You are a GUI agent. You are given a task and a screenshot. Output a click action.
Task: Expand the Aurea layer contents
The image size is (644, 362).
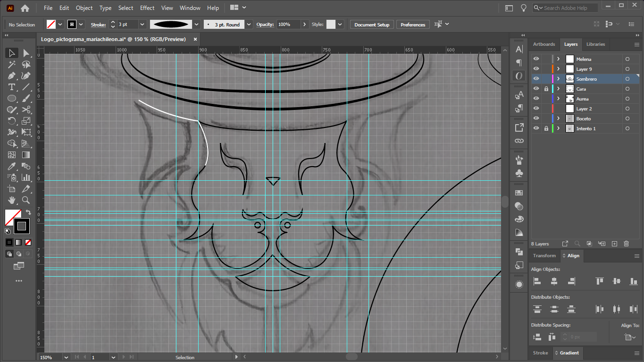(x=559, y=99)
